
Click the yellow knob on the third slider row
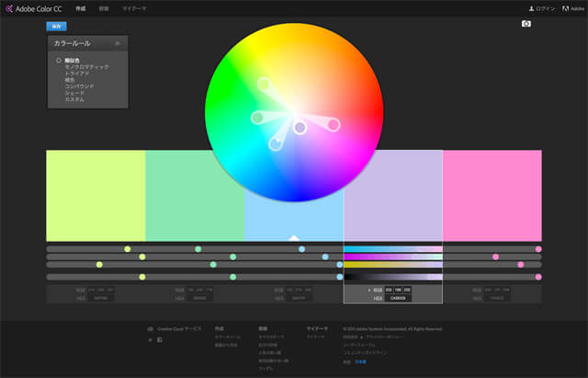(99, 265)
